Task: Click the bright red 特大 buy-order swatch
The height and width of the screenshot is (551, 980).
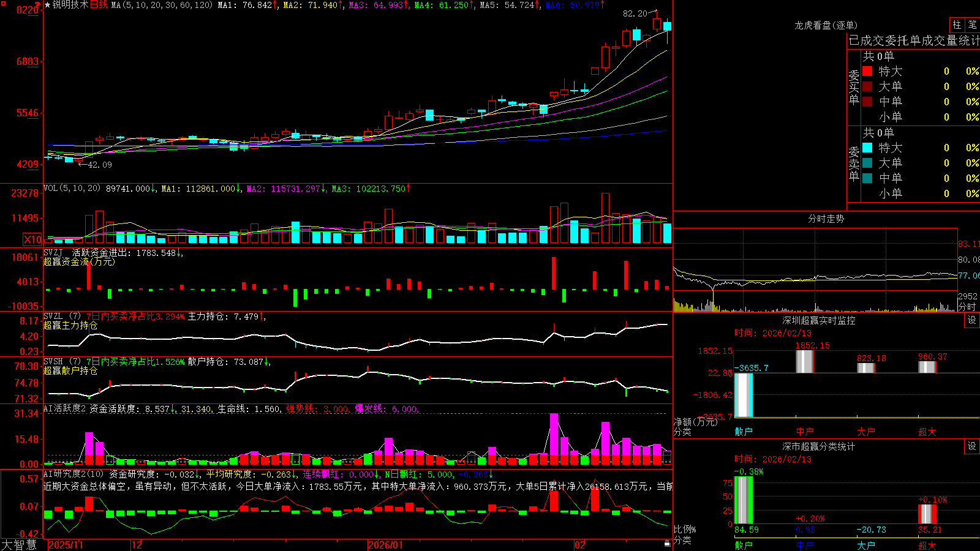Action: (x=867, y=71)
